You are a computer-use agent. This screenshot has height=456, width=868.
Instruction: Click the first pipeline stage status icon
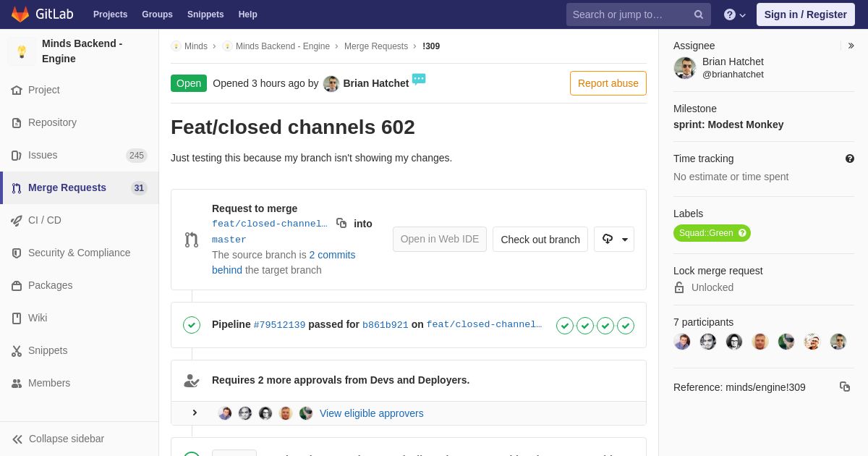pyautogui.click(x=565, y=326)
